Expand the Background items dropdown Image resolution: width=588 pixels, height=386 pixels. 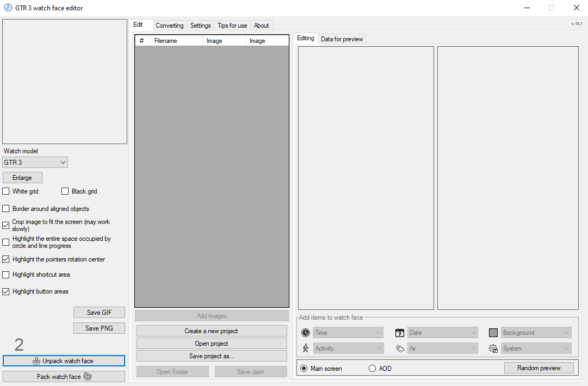(x=536, y=332)
